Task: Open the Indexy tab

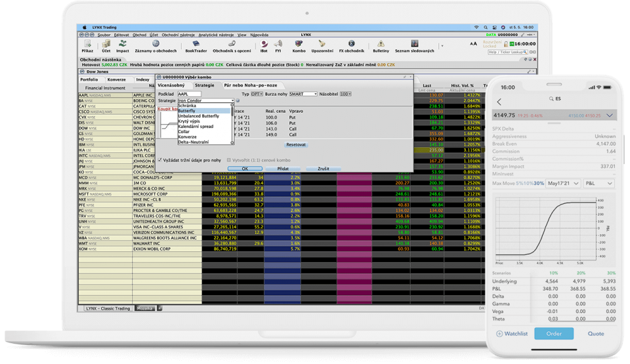Action: 142,79
